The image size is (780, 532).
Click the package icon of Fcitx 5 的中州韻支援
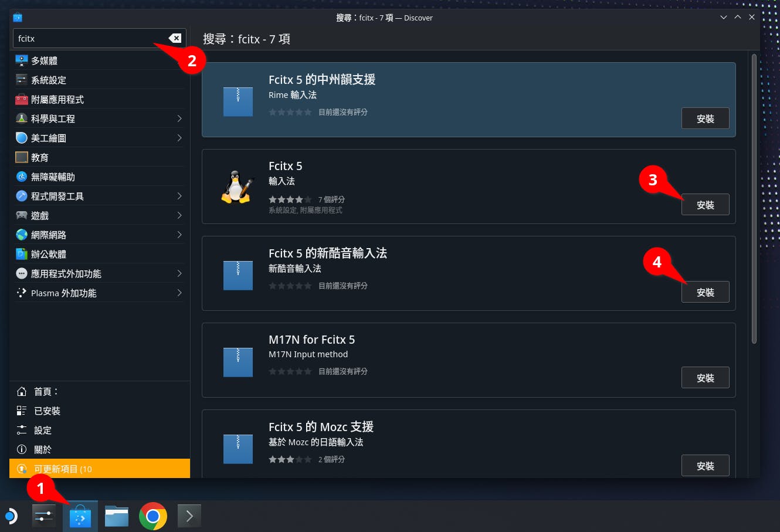click(238, 101)
